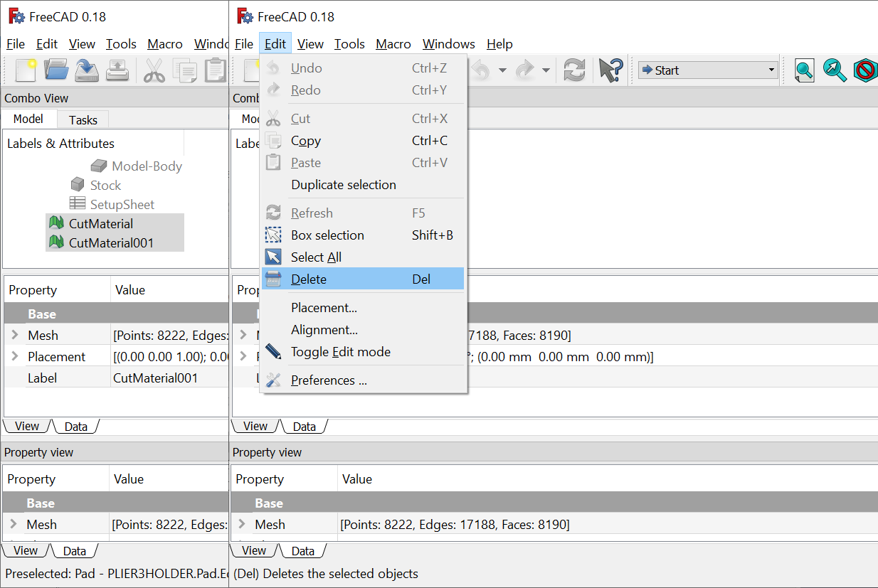Select SetupSheet in model tree
This screenshot has width=878, height=588.
pos(122,204)
